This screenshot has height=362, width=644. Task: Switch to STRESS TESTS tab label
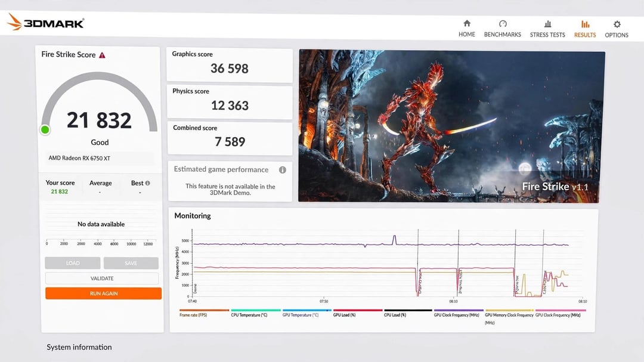point(547,35)
